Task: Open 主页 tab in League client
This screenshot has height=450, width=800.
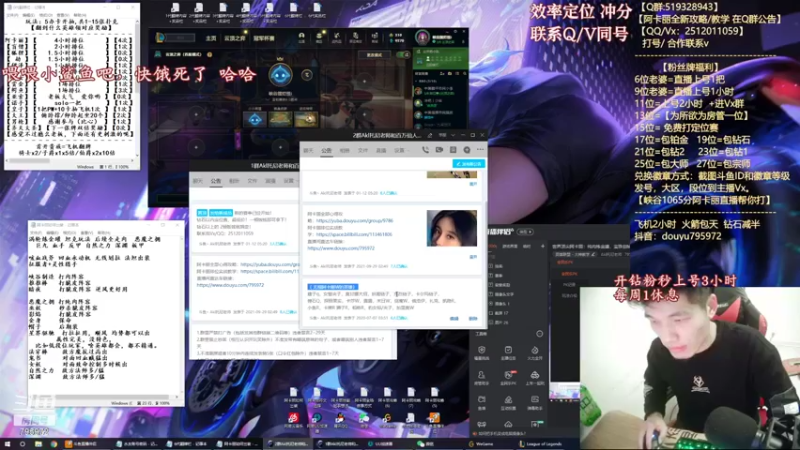Action: click(211, 38)
